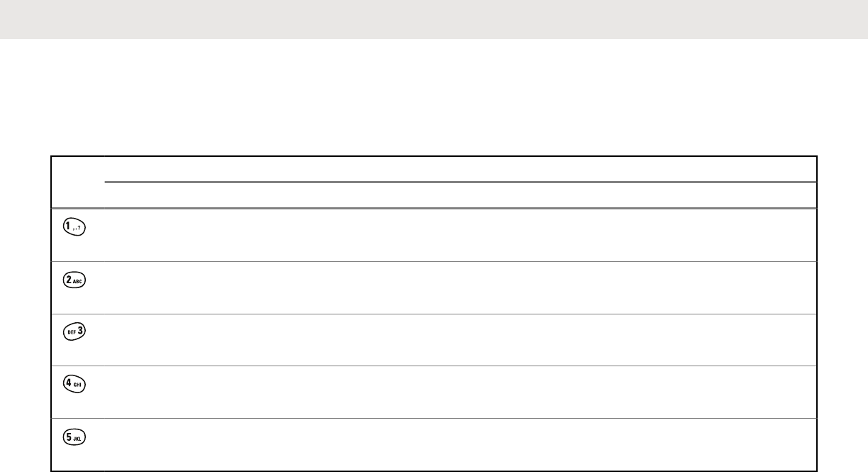
Task: Click the 1 punctuation key icon
Action: (x=74, y=227)
